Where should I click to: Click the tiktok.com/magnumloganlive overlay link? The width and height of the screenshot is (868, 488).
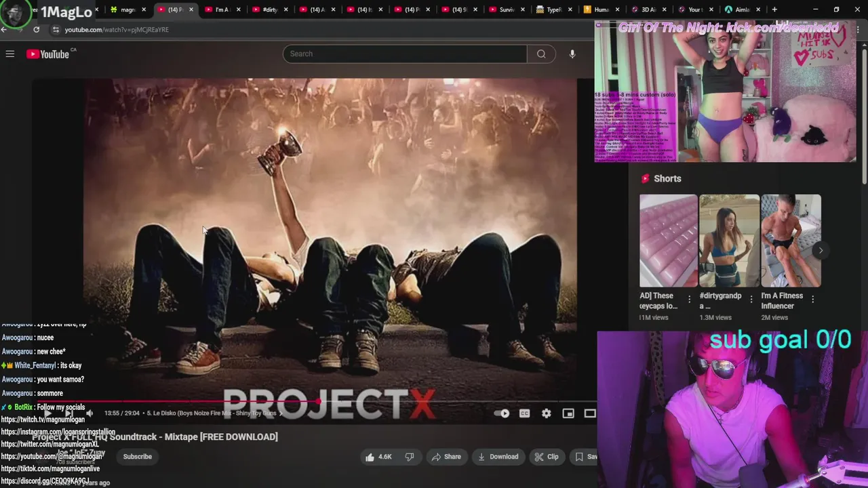click(50, 469)
